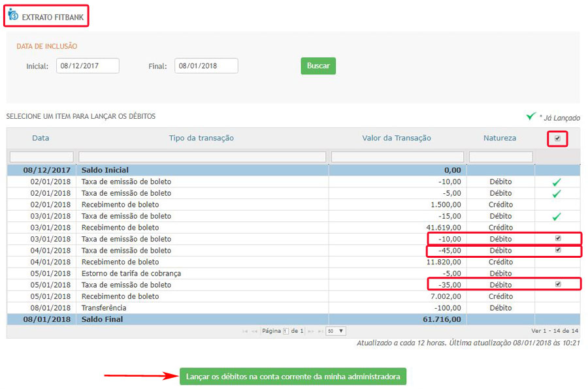Uncheck the -35,00 debit on 05/01/2018
The height and width of the screenshot is (389, 588).
pos(559,285)
